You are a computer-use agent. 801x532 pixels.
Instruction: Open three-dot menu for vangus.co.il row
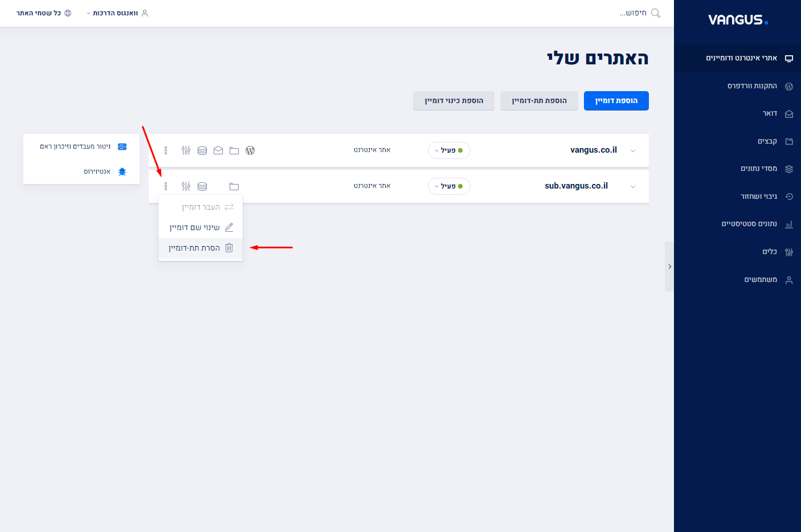click(x=166, y=150)
